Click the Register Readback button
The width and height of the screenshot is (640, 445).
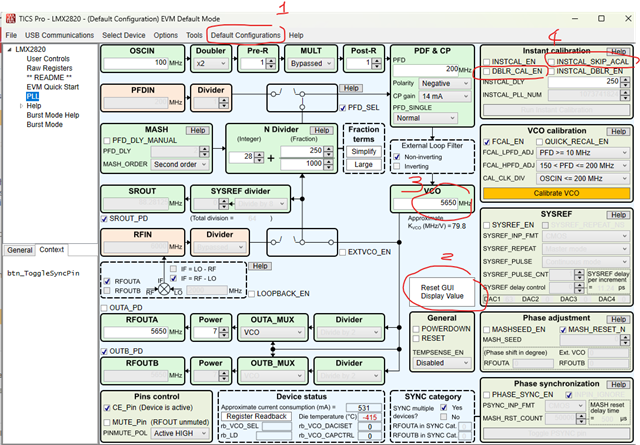coord(256,416)
